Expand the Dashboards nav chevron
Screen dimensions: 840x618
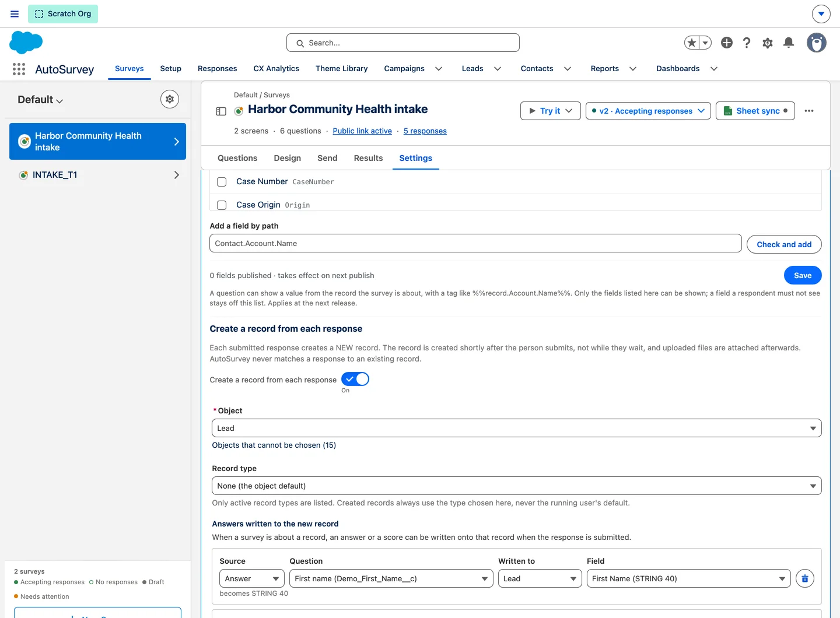tap(714, 69)
